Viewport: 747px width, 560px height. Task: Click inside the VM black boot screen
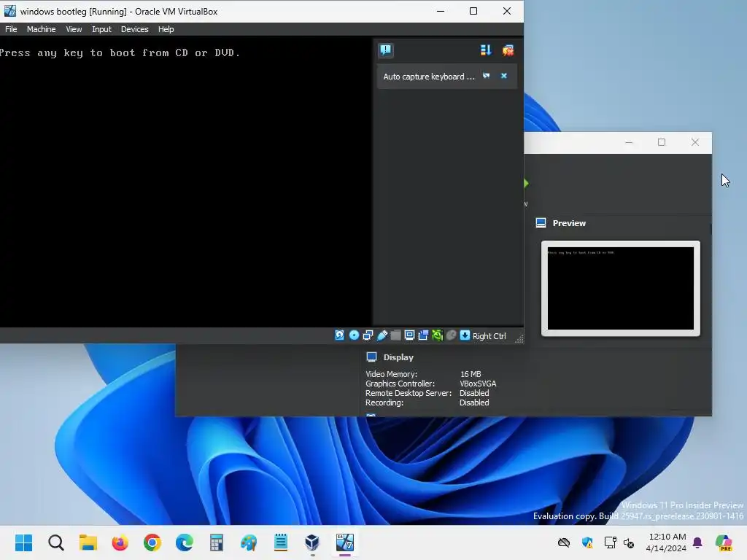tap(186, 182)
